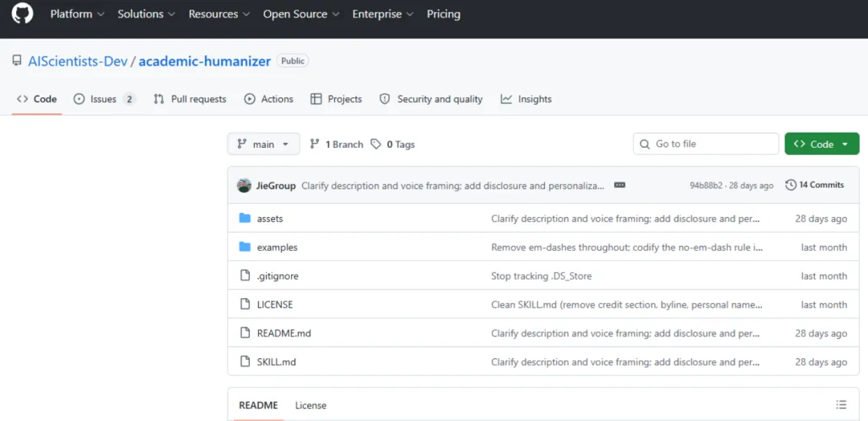
Task: Open the SKILL.md row commit message
Action: [625, 362]
